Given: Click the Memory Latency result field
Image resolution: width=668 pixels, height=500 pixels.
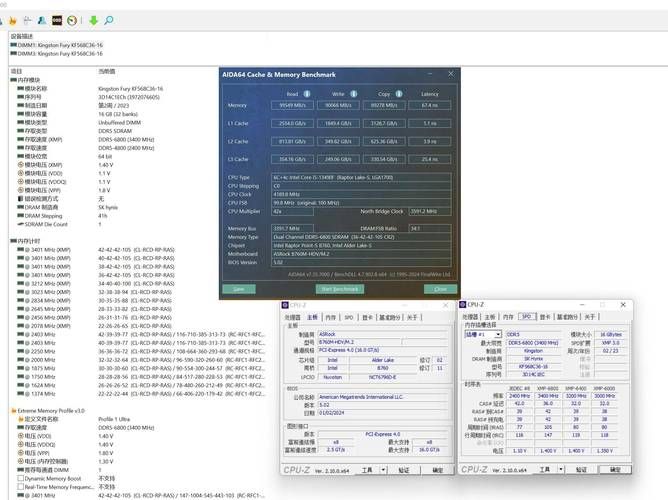Looking at the screenshot, I should tap(429, 105).
